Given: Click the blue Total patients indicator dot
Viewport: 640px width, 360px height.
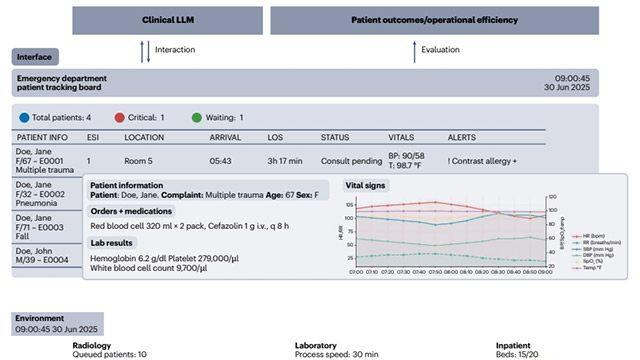Looking at the screenshot, I should click(x=24, y=118).
